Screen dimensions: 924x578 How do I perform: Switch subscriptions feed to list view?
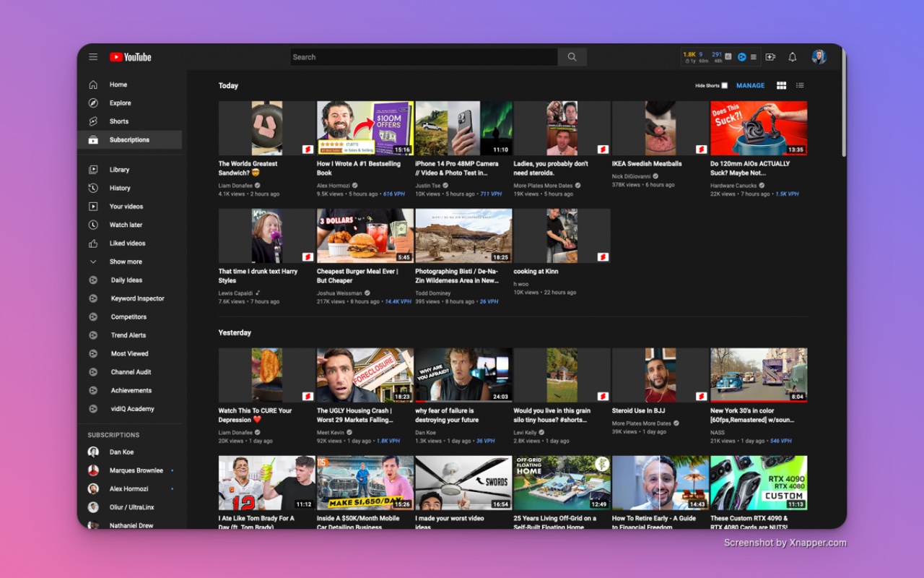pyautogui.click(x=800, y=85)
